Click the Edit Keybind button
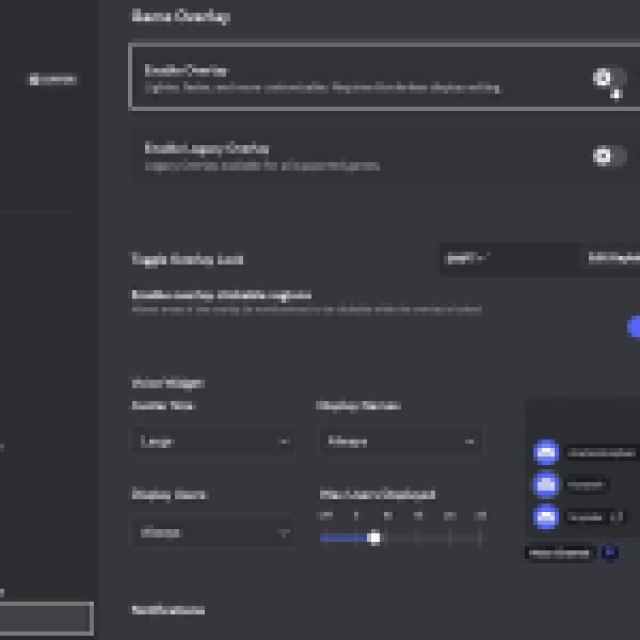 [612, 258]
